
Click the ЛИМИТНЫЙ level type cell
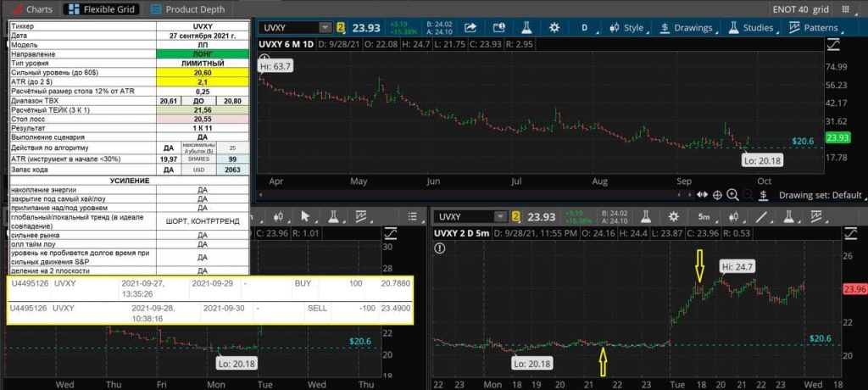point(203,63)
